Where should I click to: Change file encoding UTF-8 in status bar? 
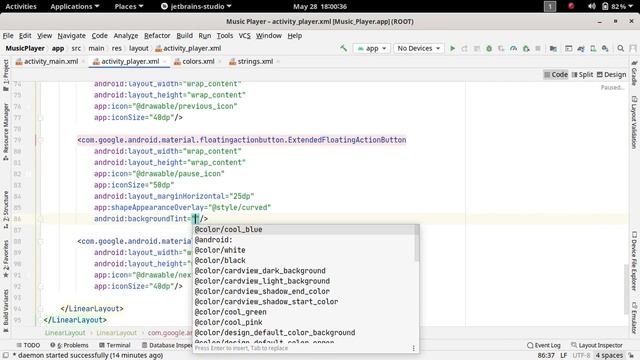pos(581,356)
